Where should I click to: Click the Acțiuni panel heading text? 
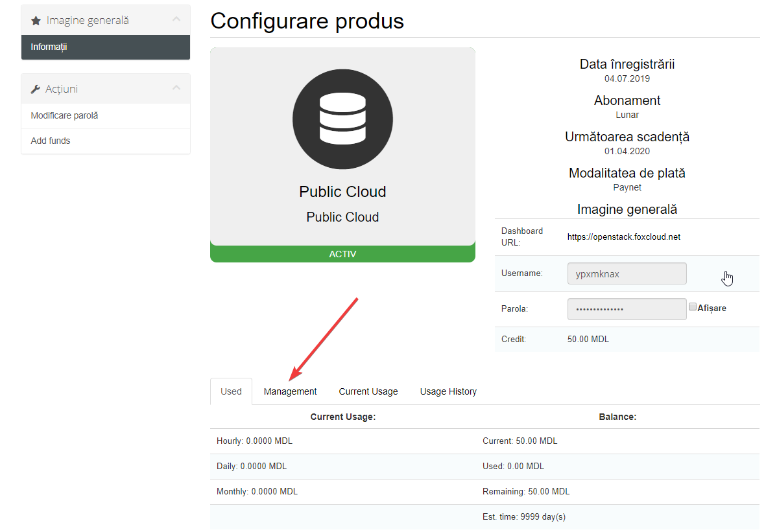click(x=62, y=89)
